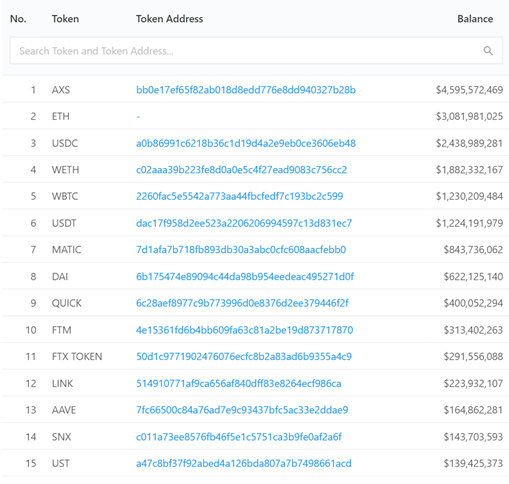
Task: Click the Token column header
Action: click(65, 19)
